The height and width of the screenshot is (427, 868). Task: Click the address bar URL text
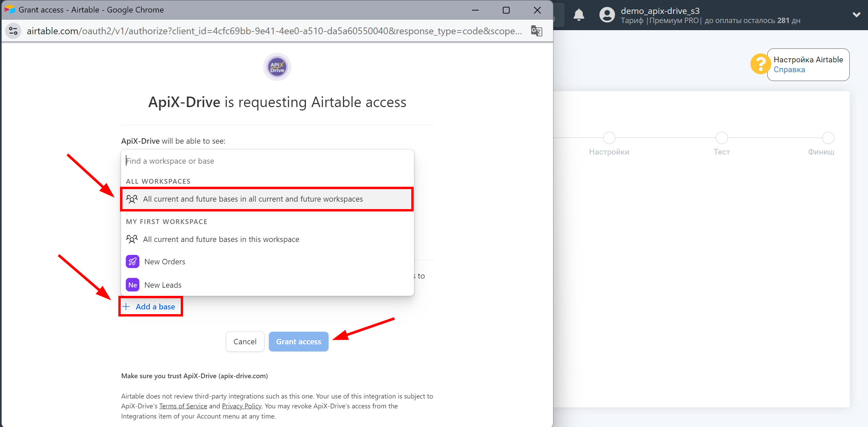[274, 31]
